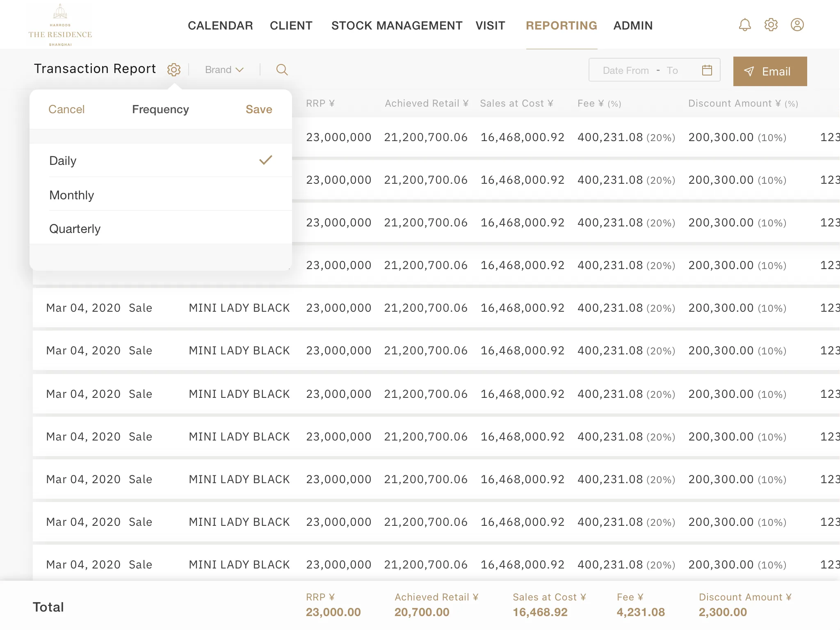
Task: Open the user profile icon
Action: (797, 25)
